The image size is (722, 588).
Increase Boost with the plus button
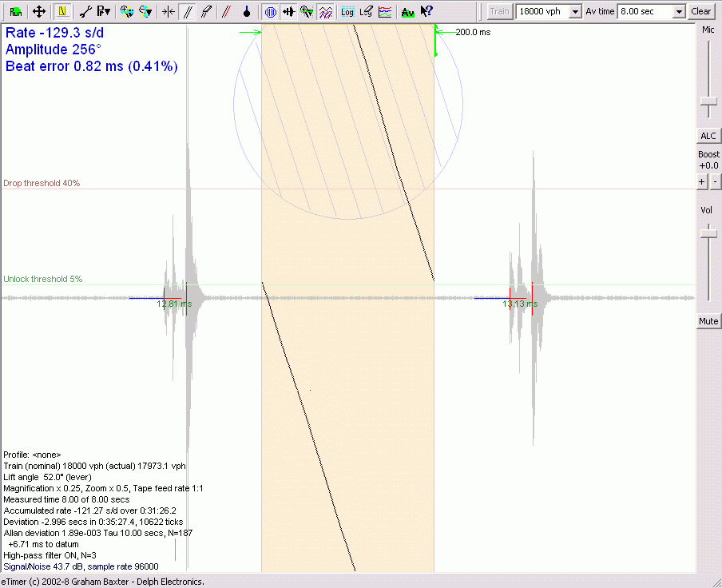[x=702, y=181]
